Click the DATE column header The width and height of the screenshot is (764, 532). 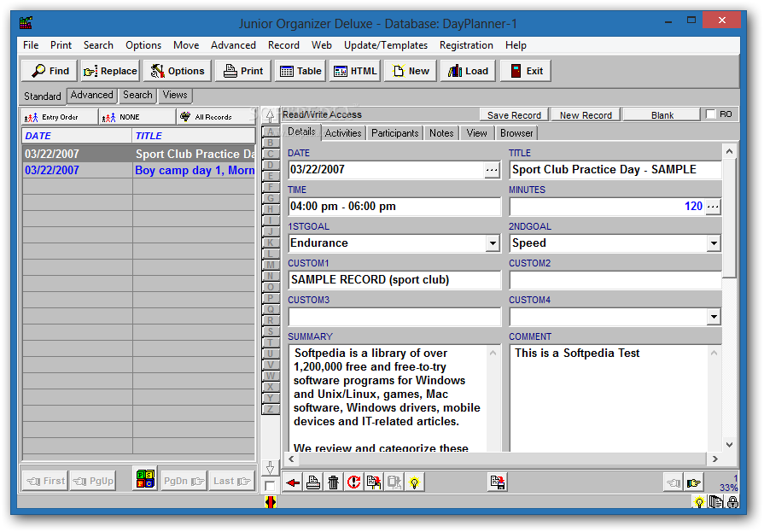point(77,136)
